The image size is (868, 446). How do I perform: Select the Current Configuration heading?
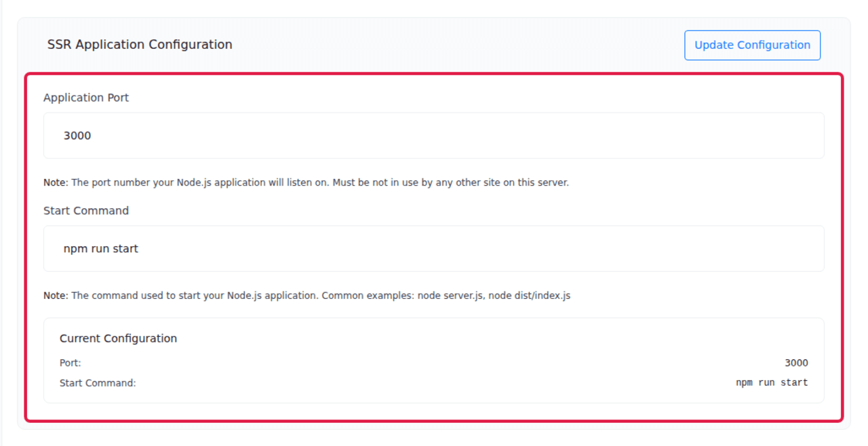(118, 338)
